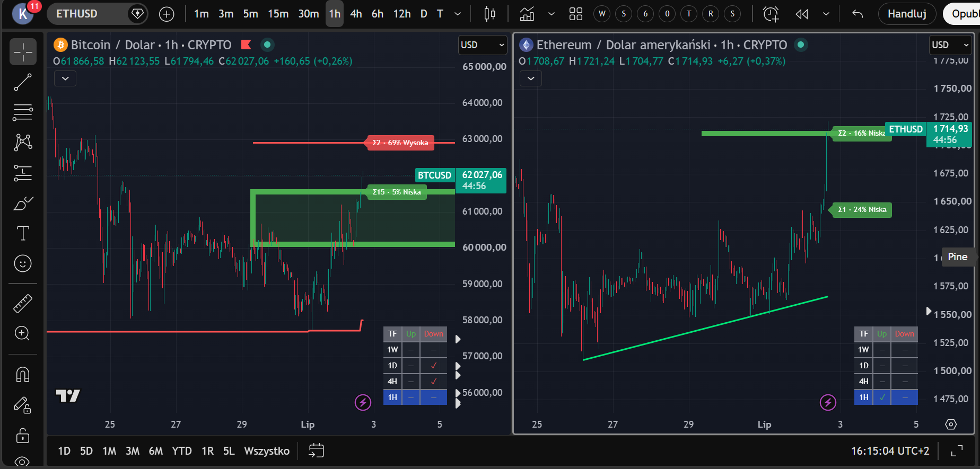Screen dimensions: 980x469
Task: Hide all drawings with eye icon
Action: click(23, 461)
